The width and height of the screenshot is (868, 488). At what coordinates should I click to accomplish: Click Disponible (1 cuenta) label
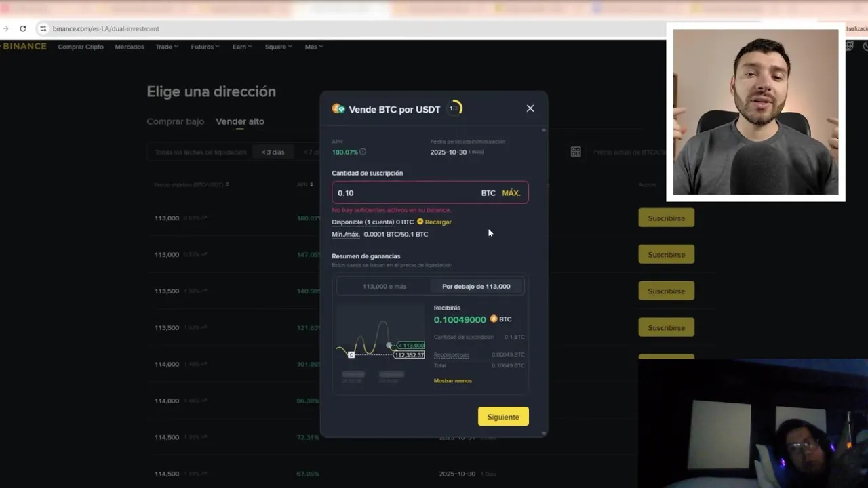click(x=363, y=222)
